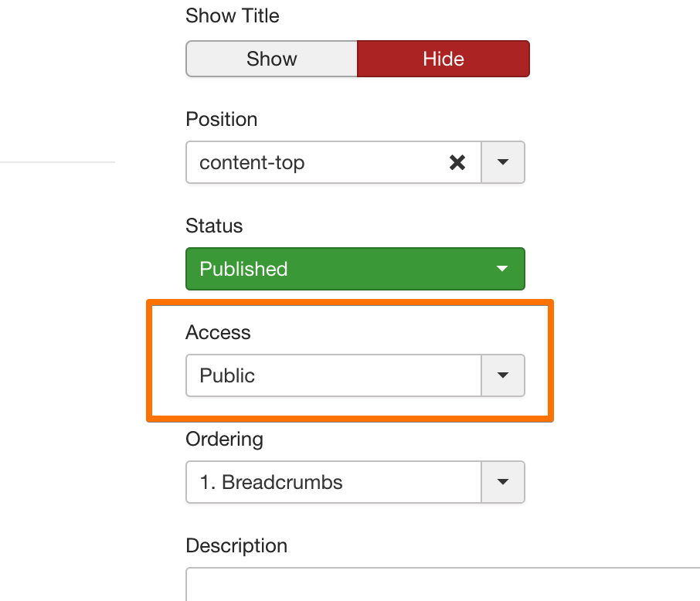The width and height of the screenshot is (700, 601).
Task: Expand the Public access level list
Action: (x=333, y=375)
